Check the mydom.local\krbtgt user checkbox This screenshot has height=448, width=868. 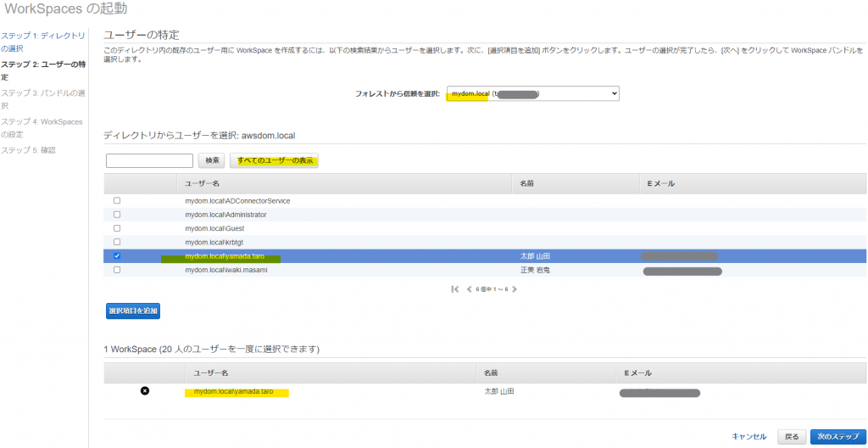pyautogui.click(x=117, y=242)
